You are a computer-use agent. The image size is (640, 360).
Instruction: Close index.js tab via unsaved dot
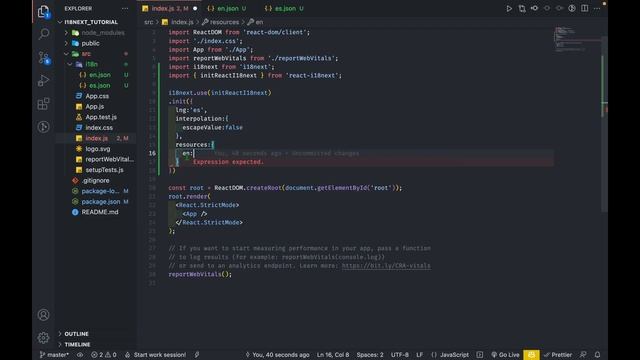pos(195,8)
